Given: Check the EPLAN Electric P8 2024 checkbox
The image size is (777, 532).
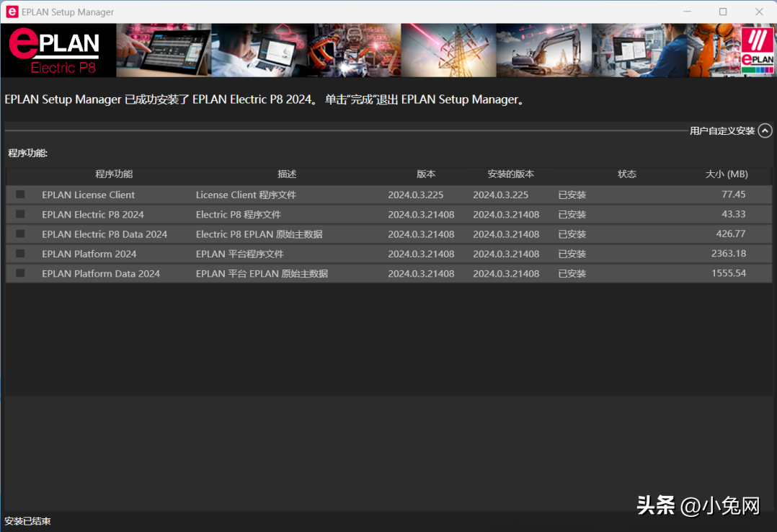Looking at the screenshot, I should click(20, 214).
